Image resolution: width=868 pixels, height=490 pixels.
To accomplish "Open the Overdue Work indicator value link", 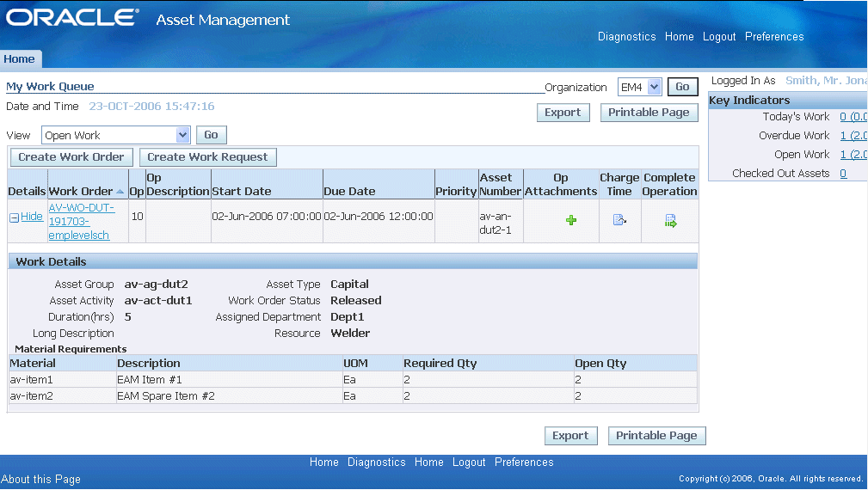I will [x=853, y=136].
